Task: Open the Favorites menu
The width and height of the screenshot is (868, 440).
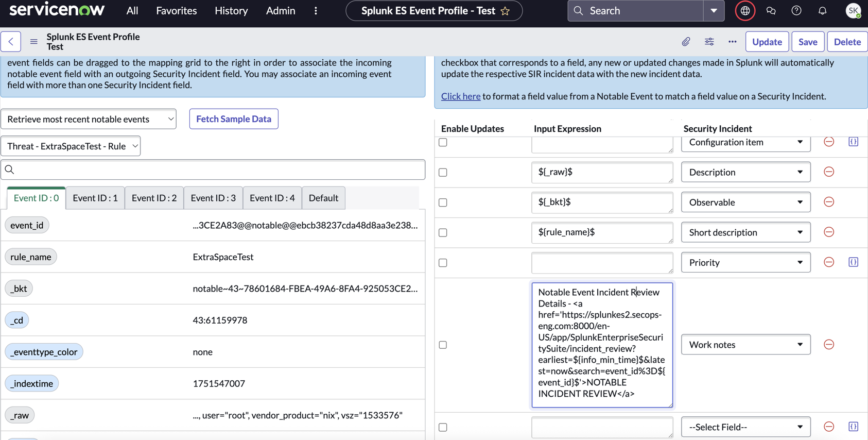Action: click(x=177, y=11)
